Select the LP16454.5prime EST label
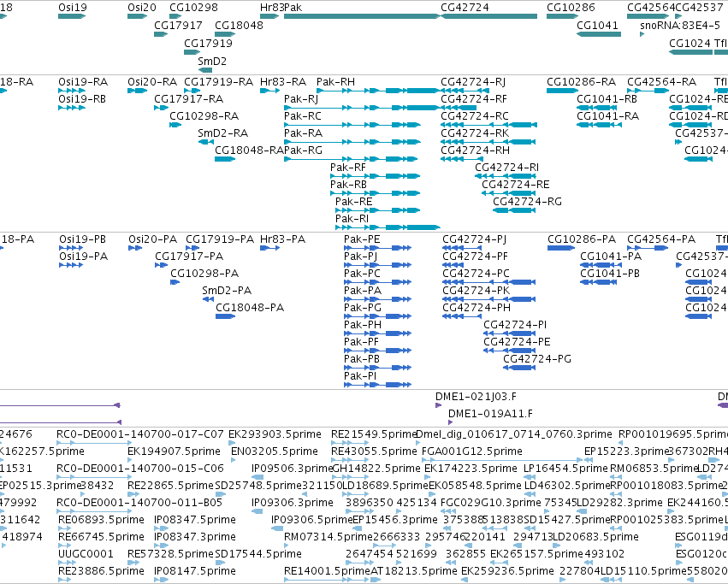Viewport: 728px width, 584px height. coord(565,469)
